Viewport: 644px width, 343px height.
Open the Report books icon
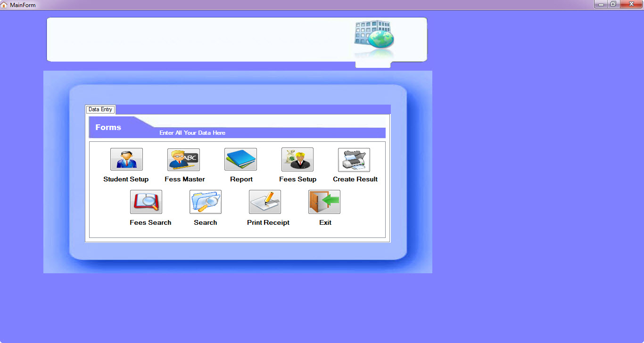coord(240,159)
